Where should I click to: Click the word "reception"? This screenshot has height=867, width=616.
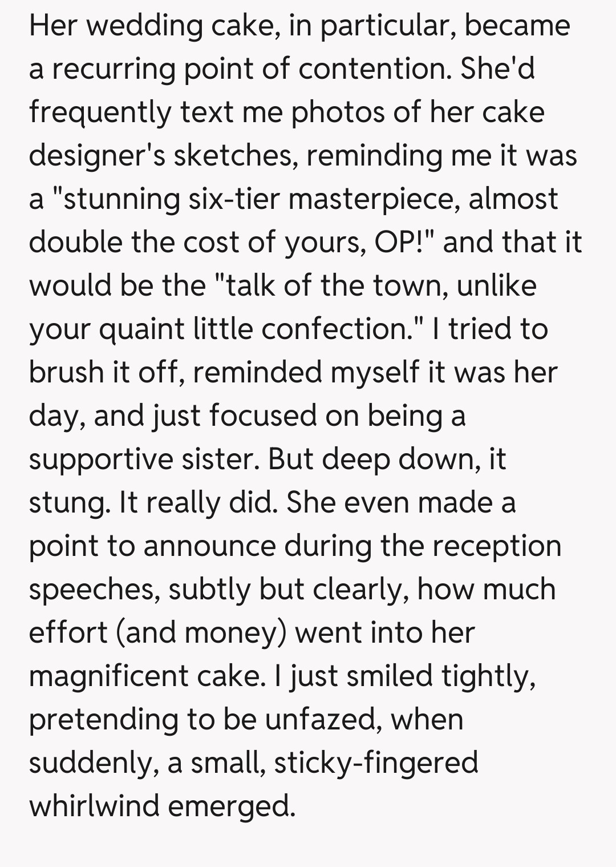(496, 547)
